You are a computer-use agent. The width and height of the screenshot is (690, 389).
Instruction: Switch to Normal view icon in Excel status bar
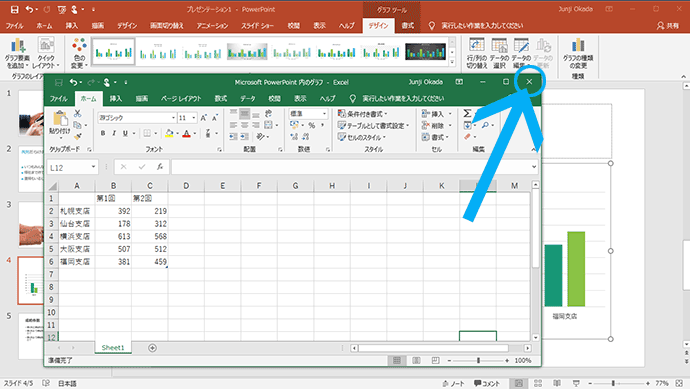tap(396, 360)
